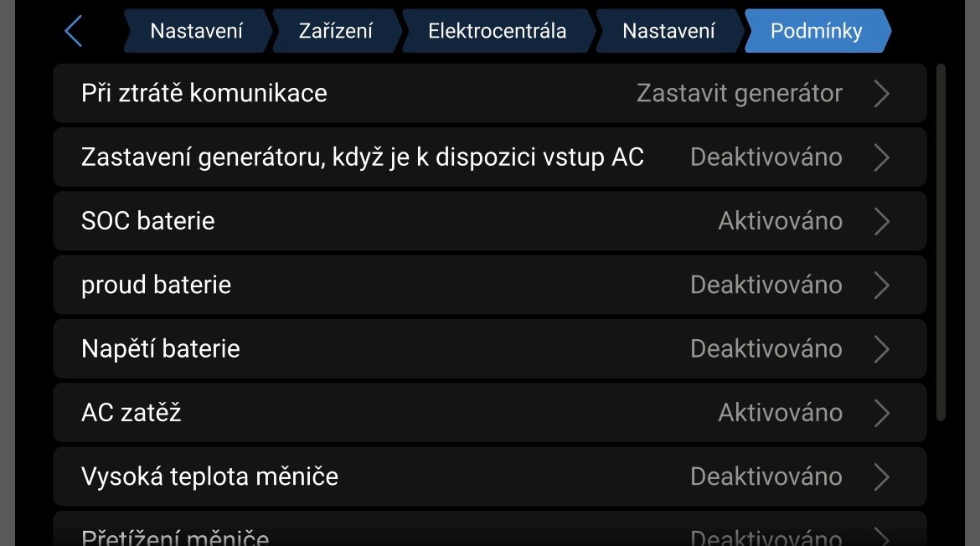The image size is (980, 546).
Task: Select the 'Zastavit generátor' value
Action: 739,93
